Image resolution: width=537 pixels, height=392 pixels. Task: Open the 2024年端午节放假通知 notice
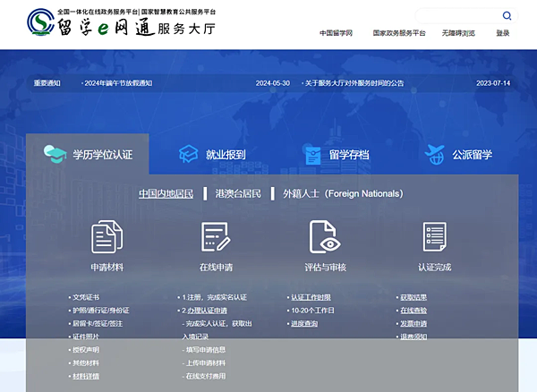118,83
